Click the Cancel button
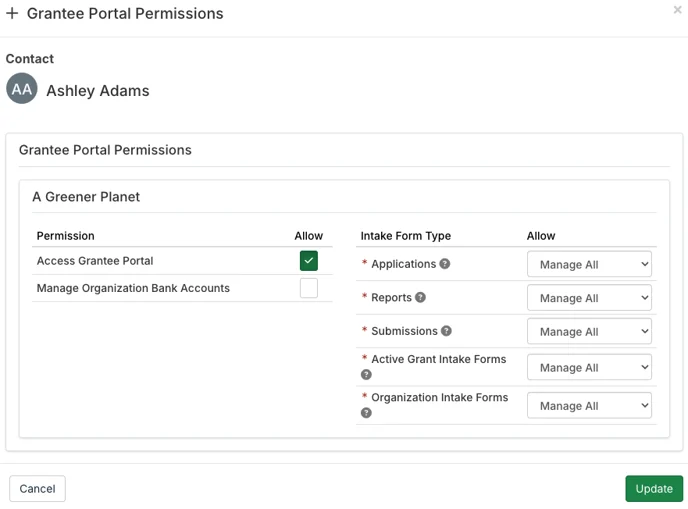688x509 pixels. [37, 489]
